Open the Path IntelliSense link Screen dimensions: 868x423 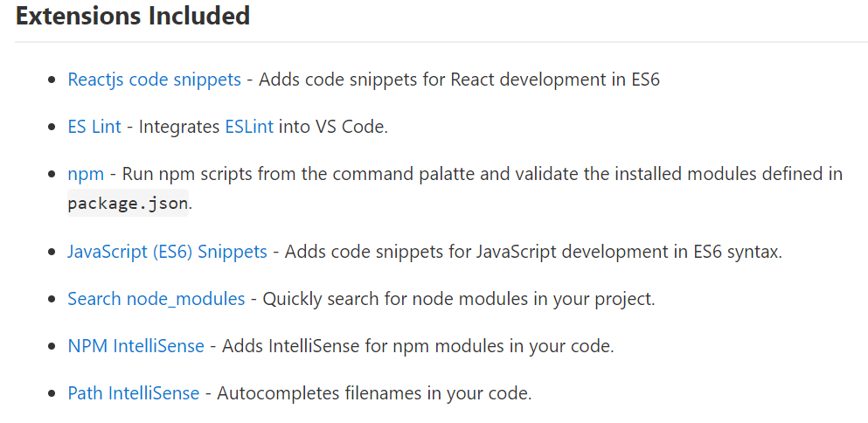coord(134,393)
